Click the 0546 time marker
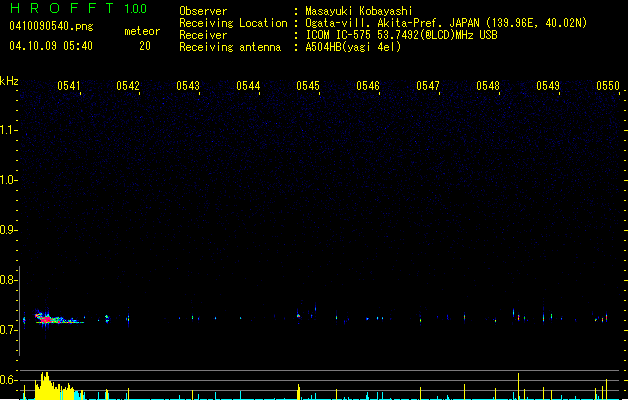 (368, 86)
